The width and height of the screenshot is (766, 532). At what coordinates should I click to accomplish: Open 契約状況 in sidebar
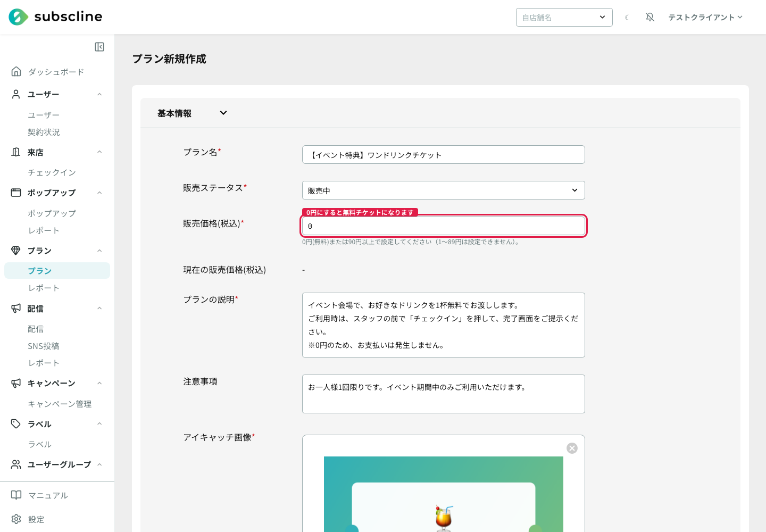[44, 132]
